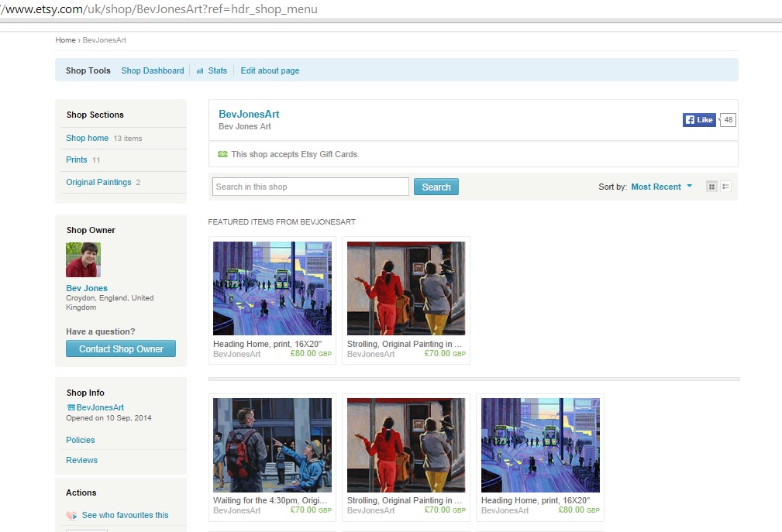This screenshot has height=532, width=782.
Task: Select Original Paintings section
Action: click(98, 182)
